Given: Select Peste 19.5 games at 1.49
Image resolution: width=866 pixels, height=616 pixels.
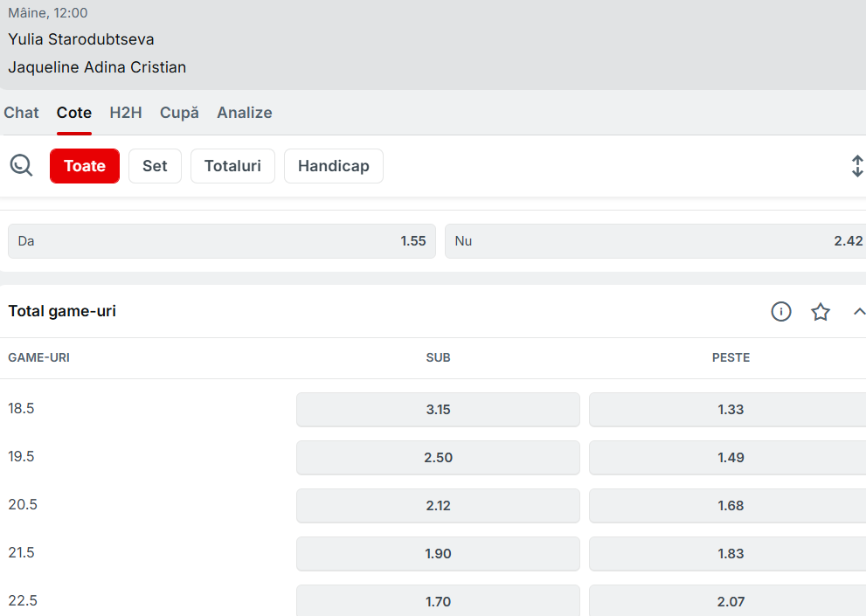Looking at the screenshot, I should (730, 458).
